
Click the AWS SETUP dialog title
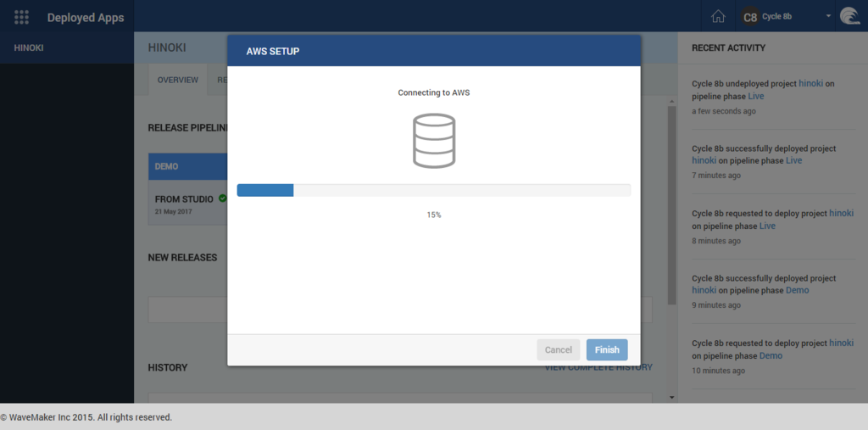273,52
